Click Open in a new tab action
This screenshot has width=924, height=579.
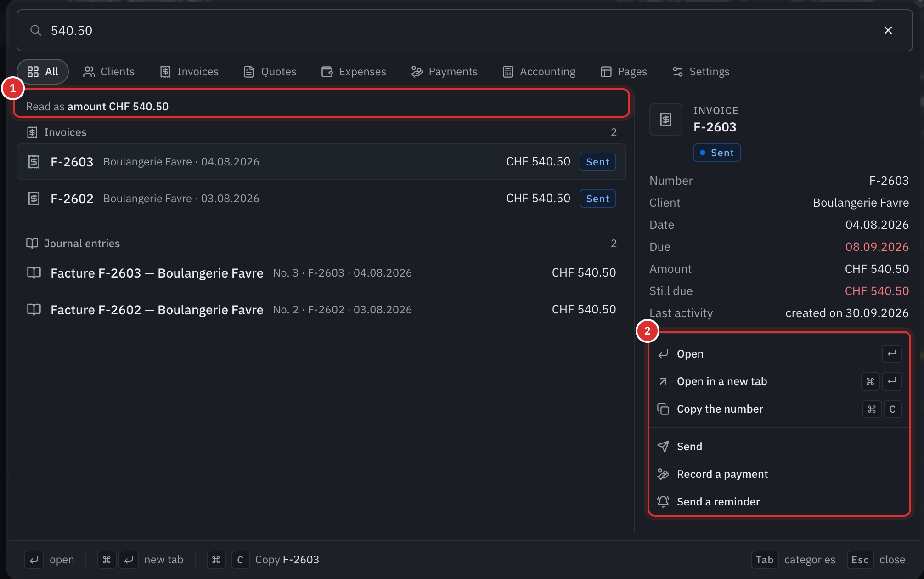tap(779, 381)
